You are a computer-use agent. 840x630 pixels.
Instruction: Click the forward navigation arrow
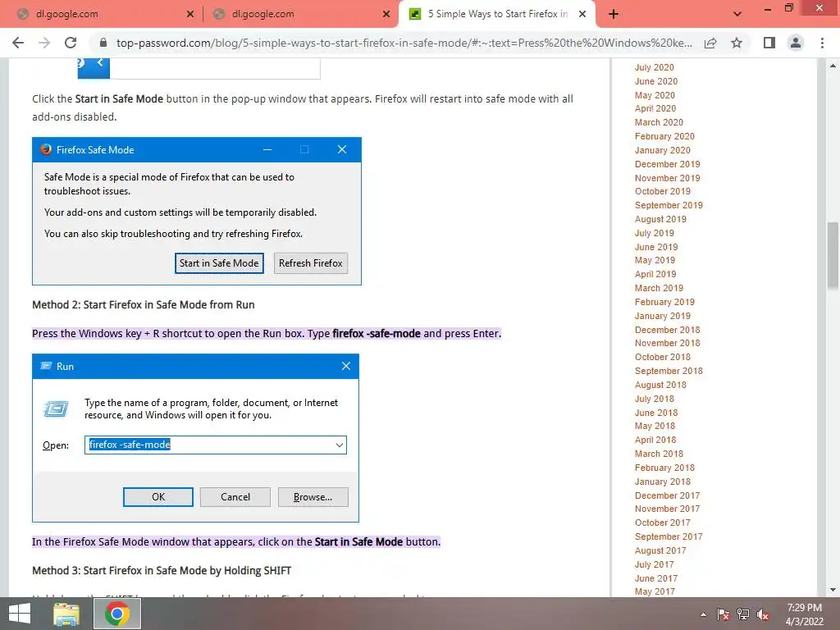click(44, 43)
